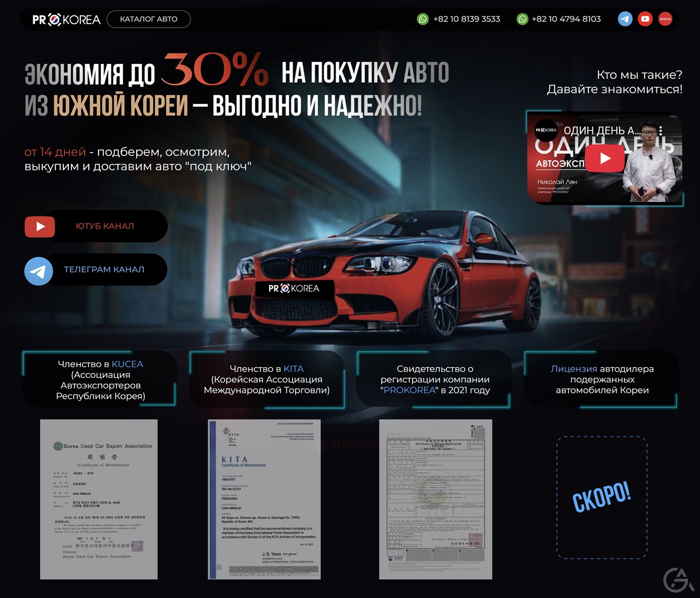
Task: Click the Лицензия link
Action: click(574, 369)
